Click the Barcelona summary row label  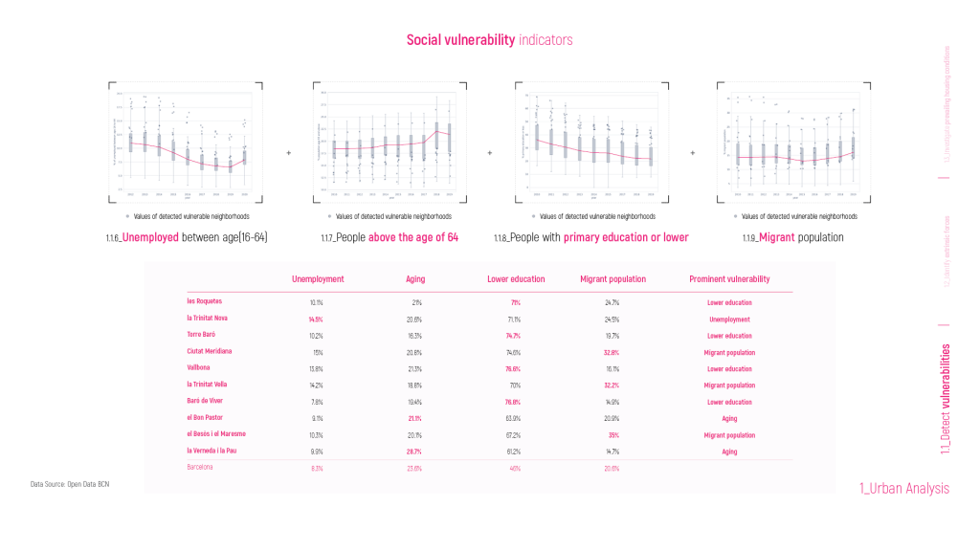click(202, 468)
